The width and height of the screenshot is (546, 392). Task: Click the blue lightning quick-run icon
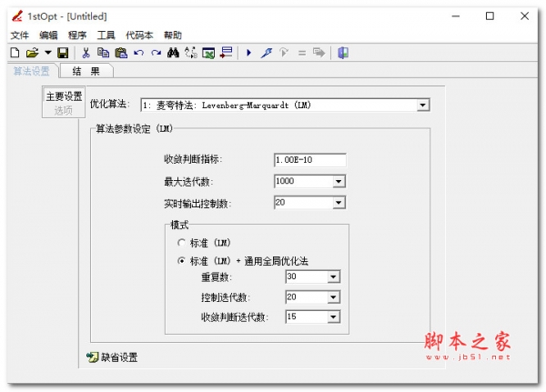tap(267, 53)
